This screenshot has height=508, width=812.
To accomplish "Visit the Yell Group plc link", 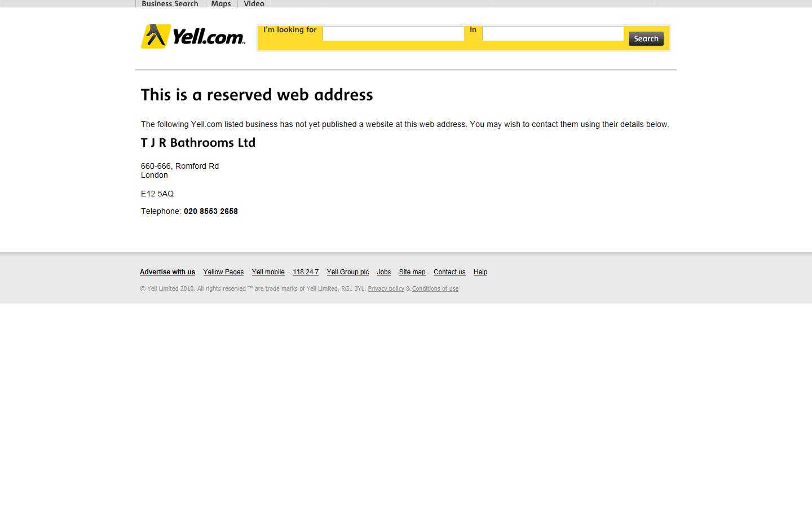I will 348,272.
